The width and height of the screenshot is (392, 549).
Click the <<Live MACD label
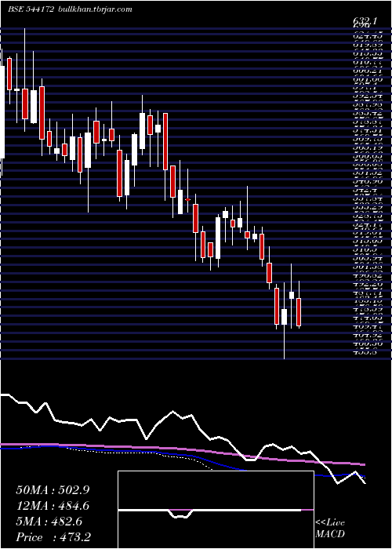(x=330, y=529)
